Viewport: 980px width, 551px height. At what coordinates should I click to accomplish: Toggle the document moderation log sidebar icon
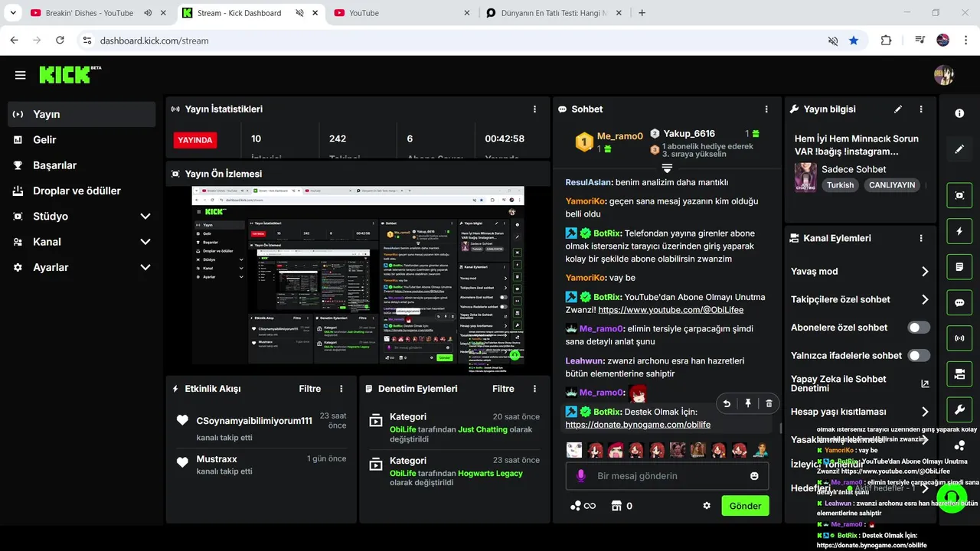click(959, 267)
